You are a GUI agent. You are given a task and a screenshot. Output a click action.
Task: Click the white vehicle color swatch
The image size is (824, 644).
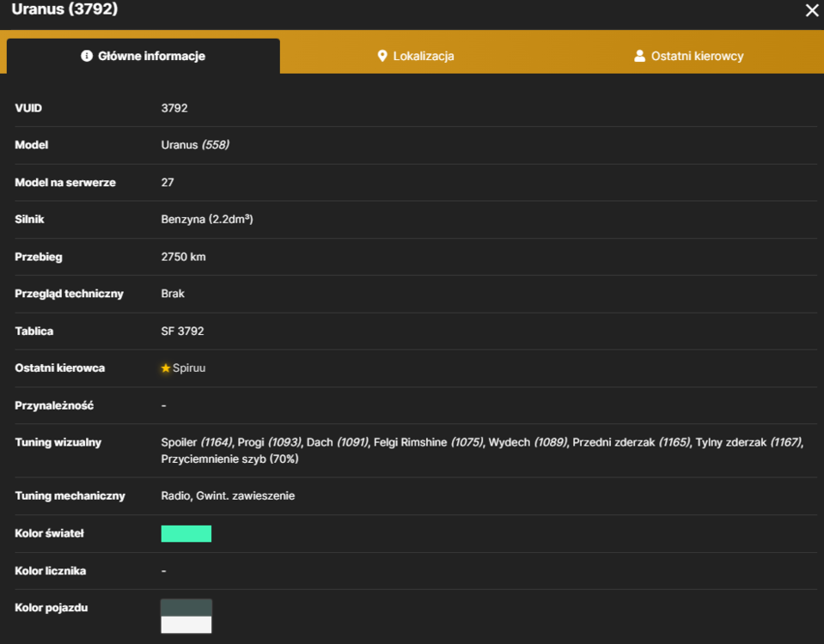(186, 624)
